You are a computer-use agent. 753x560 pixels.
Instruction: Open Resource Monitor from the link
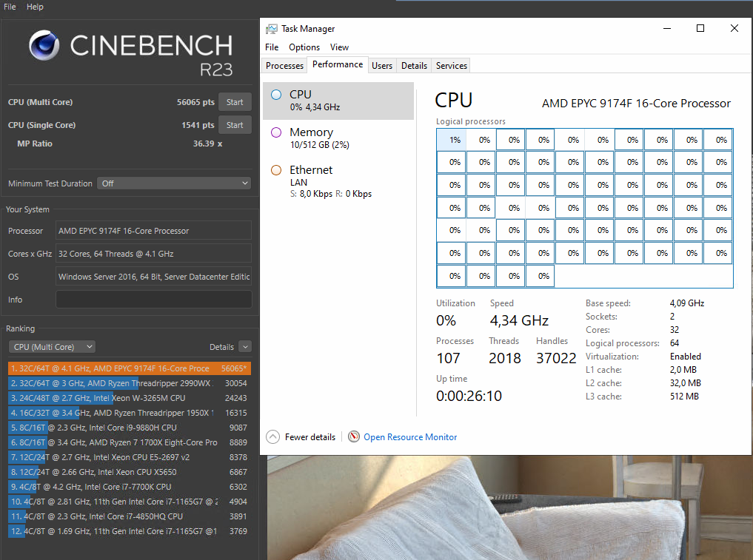409,436
